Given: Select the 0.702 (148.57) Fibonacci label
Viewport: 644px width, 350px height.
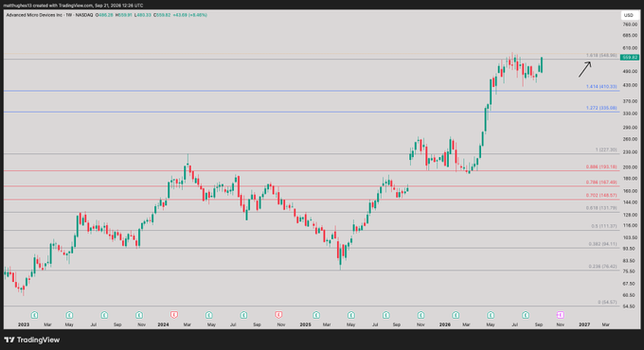Looking at the screenshot, I should (x=601, y=195).
